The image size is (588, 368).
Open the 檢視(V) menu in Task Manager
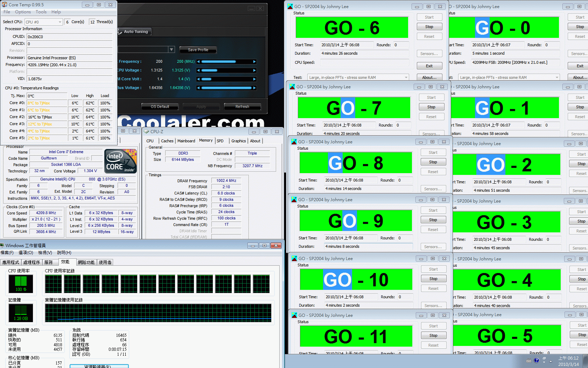pyautogui.click(x=45, y=253)
